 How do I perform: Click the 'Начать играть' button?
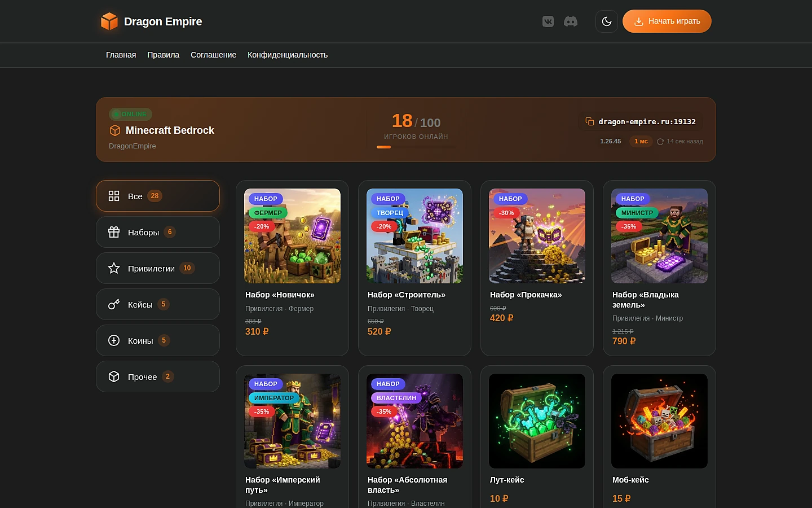(x=667, y=21)
